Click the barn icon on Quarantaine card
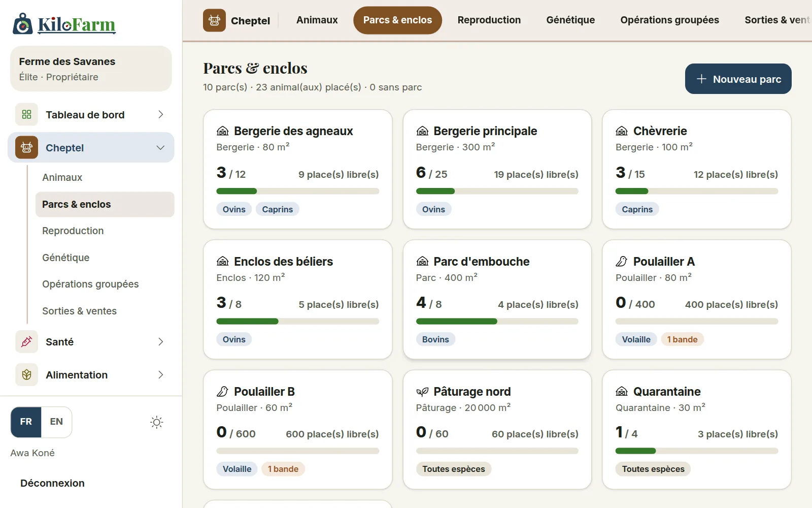This screenshot has width=812, height=508. coord(622,391)
